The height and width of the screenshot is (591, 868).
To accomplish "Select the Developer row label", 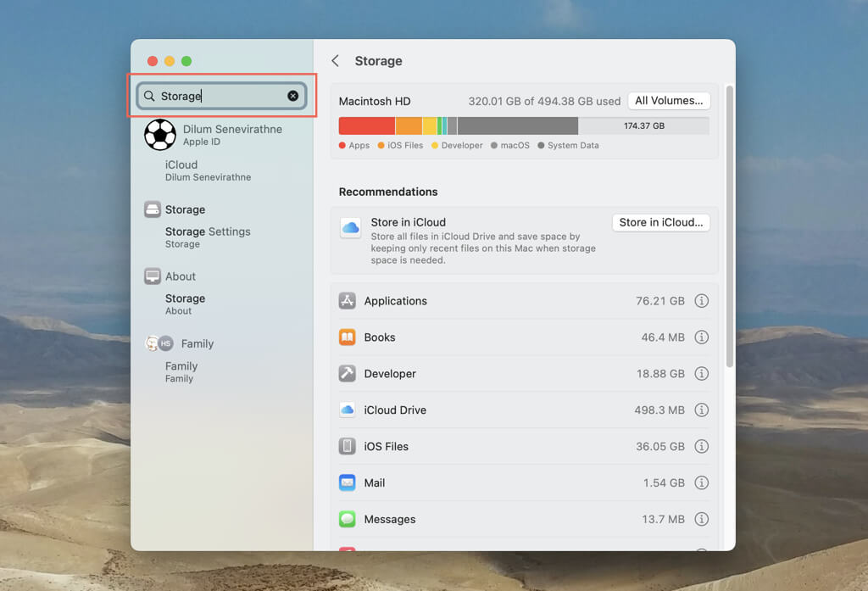I will click(x=390, y=374).
